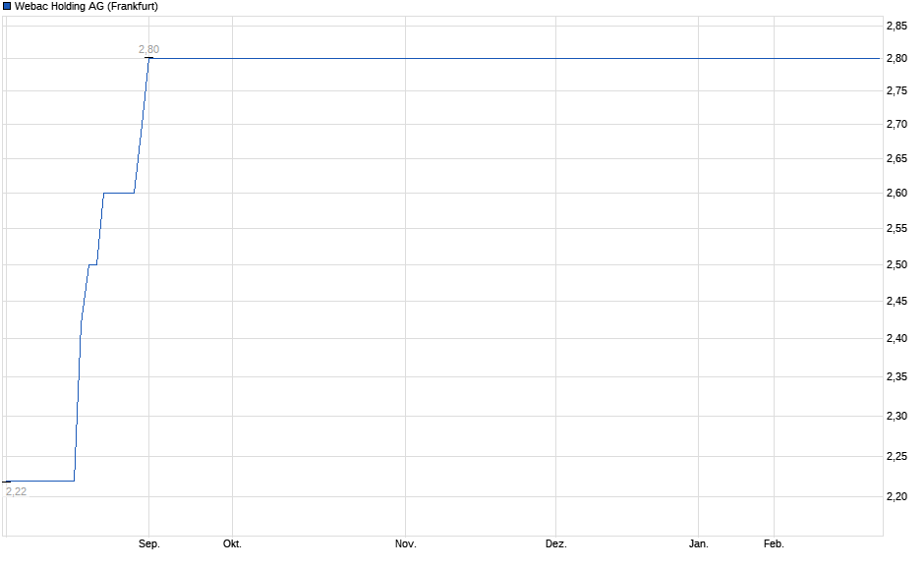Image resolution: width=924 pixels, height=569 pixels.
Task: Click the blue price line at its peak
Action: click(x=149, y=60)
